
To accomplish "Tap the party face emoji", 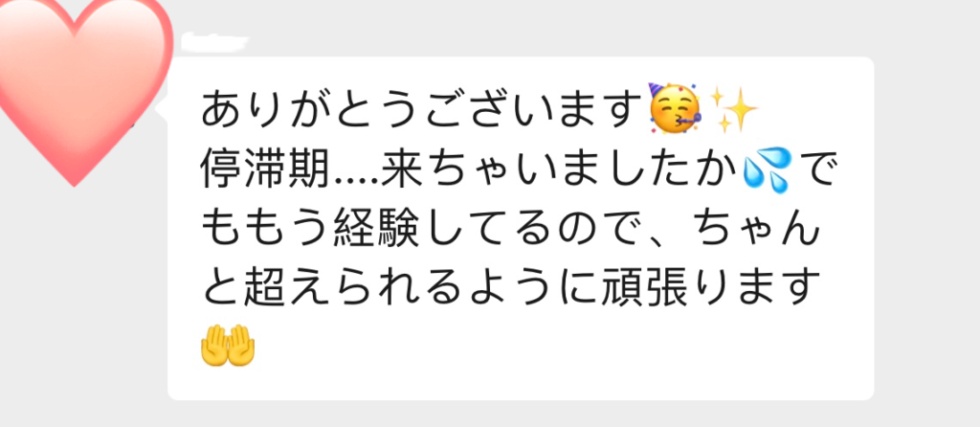I will click(675, 109).
